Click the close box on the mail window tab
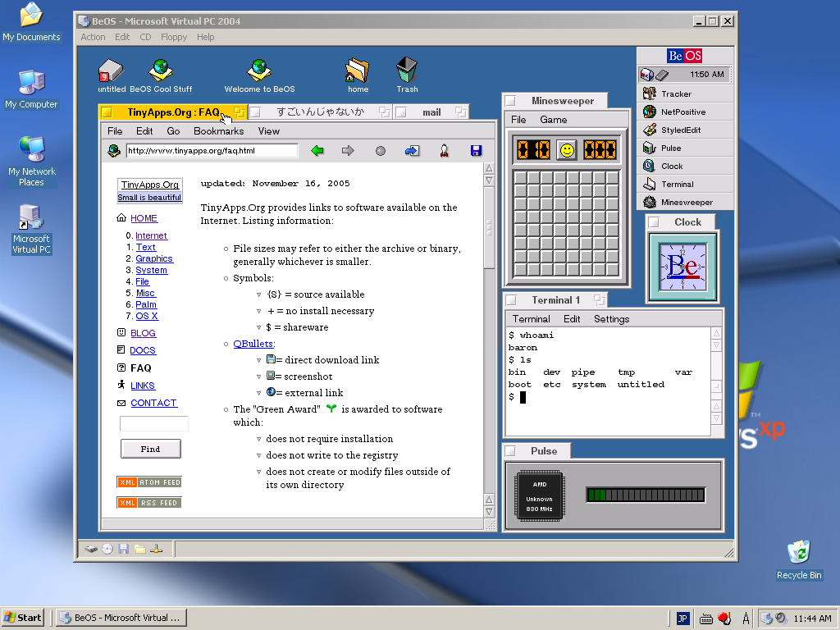This screenshot has width=840, height=630. pos(400,112)
